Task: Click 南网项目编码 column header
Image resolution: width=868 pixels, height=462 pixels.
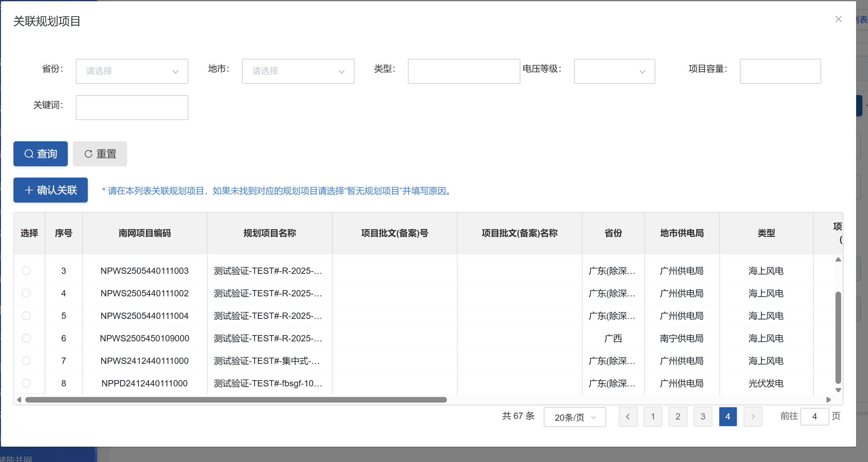Action: [145, 233]
